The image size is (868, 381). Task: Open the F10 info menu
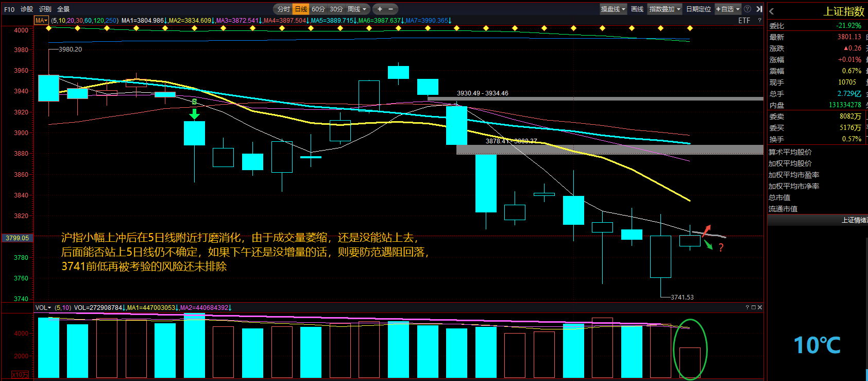point(9,9)
